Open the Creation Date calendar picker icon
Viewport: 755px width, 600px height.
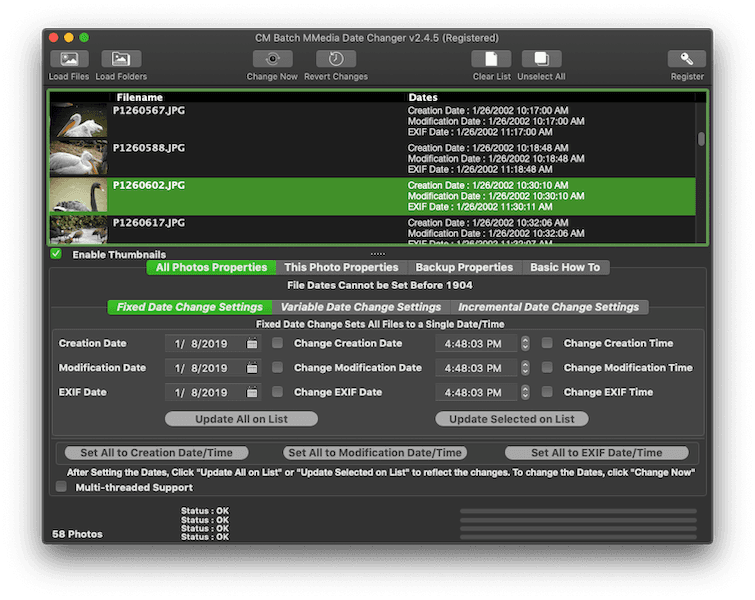pyautogui.click(x=252, y=343)
